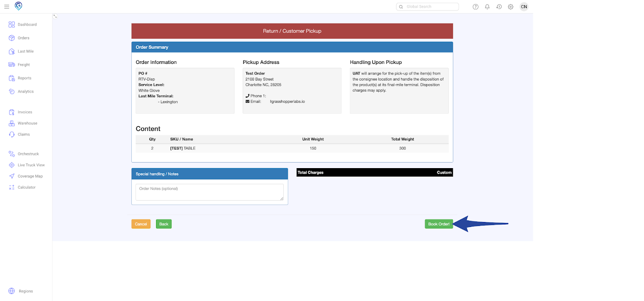Navigate to Claims
The height and width of the screenshot is (301, 644).
(x=24, y=134)
